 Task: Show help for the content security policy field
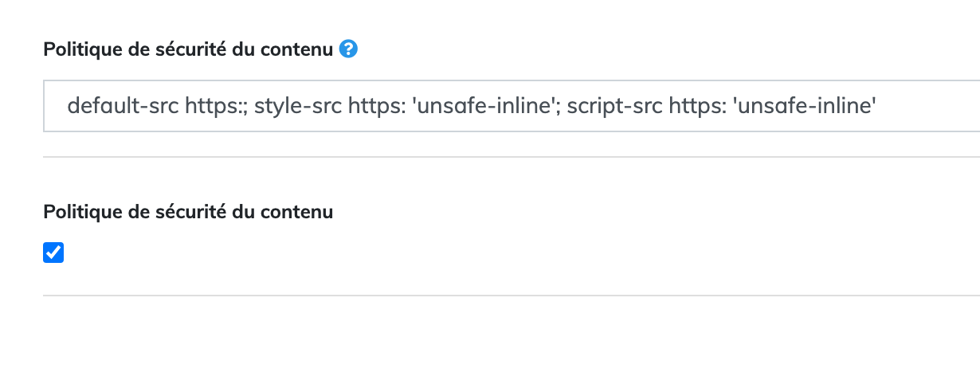[348, 49]
